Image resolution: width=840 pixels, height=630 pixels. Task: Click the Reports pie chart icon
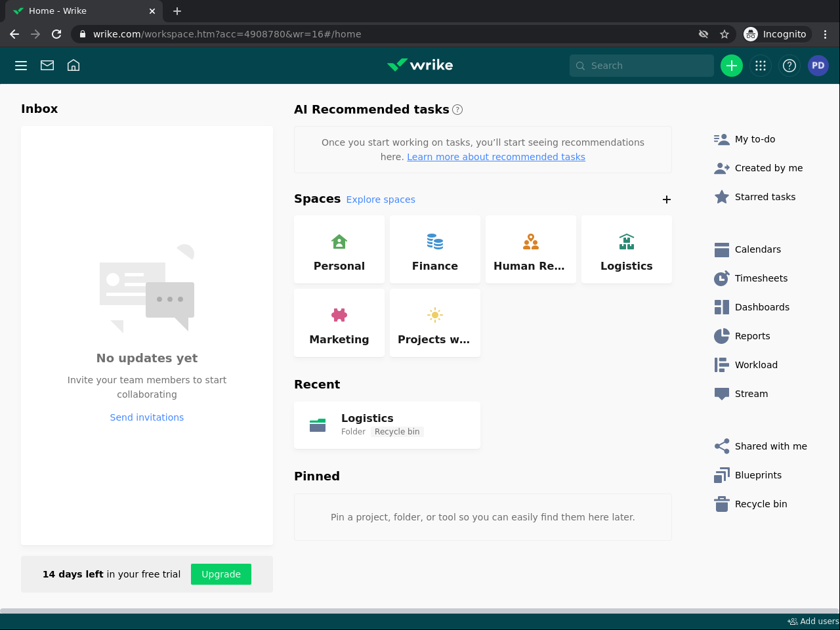722,336
